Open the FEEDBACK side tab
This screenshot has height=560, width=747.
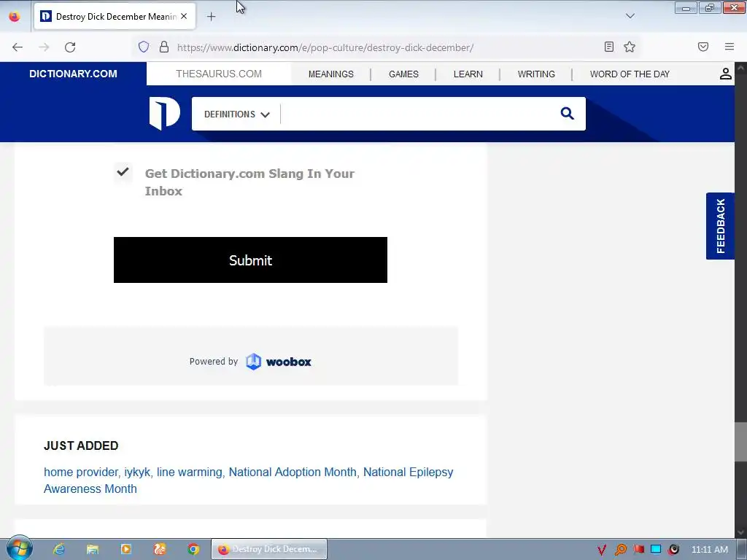tap(720, 226)
